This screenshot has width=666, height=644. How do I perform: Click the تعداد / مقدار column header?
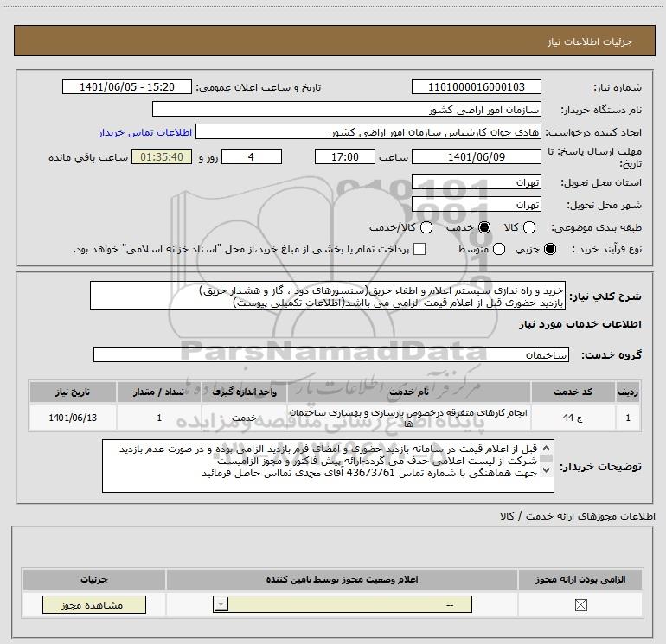pyautogui.click(x=159, y=392)
